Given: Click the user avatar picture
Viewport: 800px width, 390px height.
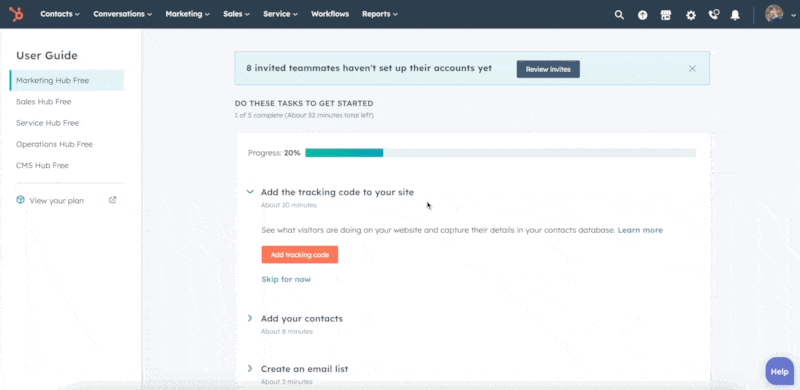Looking at the screenshot, I should click(x=774, y=14).
